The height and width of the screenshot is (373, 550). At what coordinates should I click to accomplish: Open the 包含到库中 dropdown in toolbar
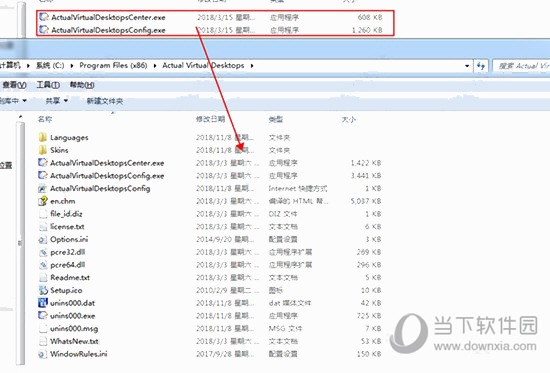point(13,101)
